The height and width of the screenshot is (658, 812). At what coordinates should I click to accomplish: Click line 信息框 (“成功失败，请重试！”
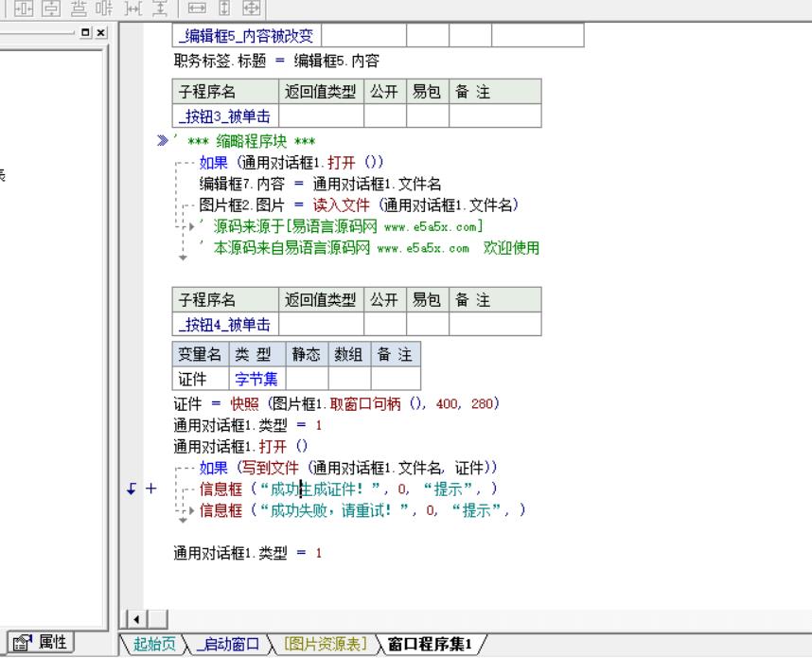pos(362,510)
